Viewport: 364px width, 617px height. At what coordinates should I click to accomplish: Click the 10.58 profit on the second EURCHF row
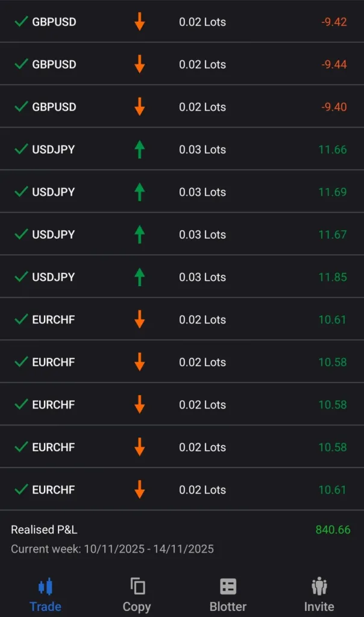pyautogui.click(x=332, y=362)
